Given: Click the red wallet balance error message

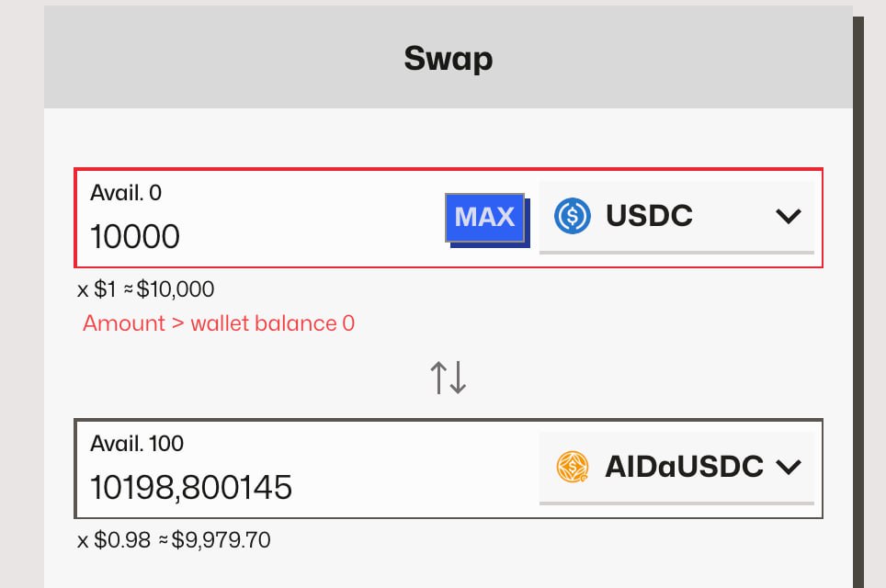Looking at the screenshot, I should coord(219,323).
